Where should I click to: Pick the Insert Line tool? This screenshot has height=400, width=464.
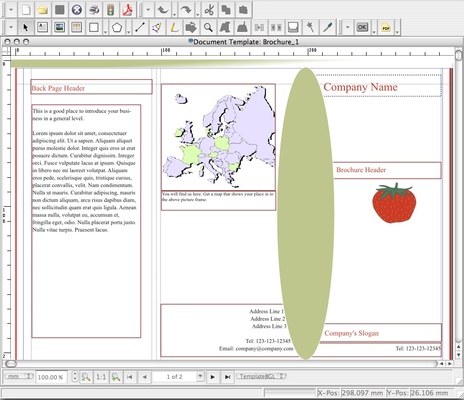pyautogui.click(x=140, y=27)
